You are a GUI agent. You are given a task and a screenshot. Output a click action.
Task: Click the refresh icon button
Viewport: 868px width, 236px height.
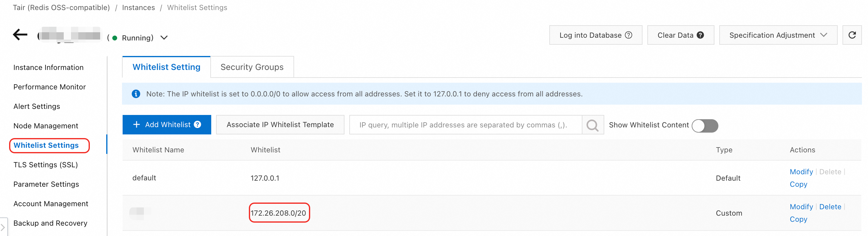click(x=852, y=35)
